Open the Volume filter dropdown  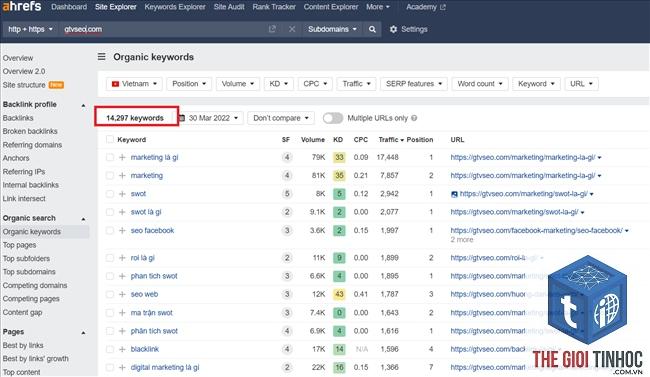[x=238, y=84]
